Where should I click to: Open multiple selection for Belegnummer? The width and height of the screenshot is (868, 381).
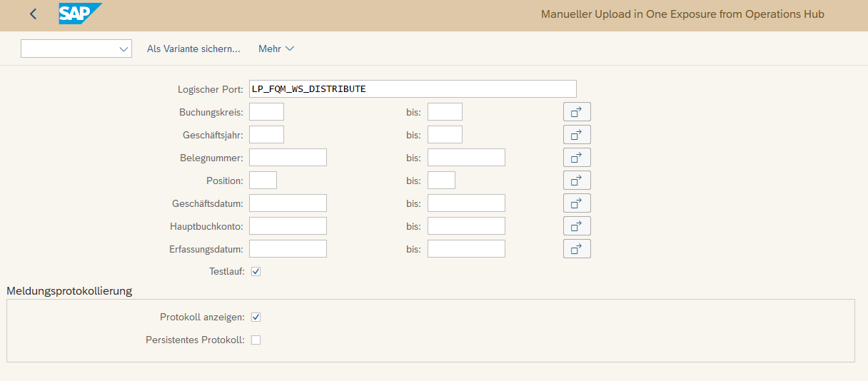[577, 158]
